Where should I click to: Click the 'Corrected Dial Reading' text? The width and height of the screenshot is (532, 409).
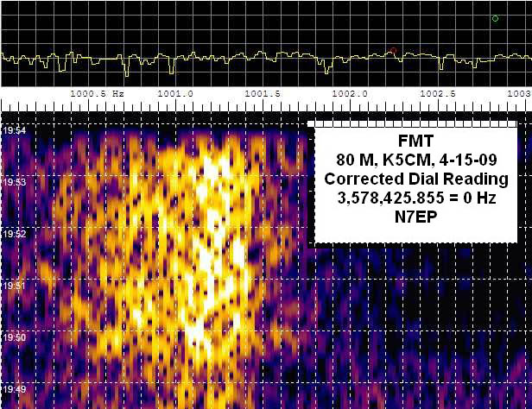[416, 179]
